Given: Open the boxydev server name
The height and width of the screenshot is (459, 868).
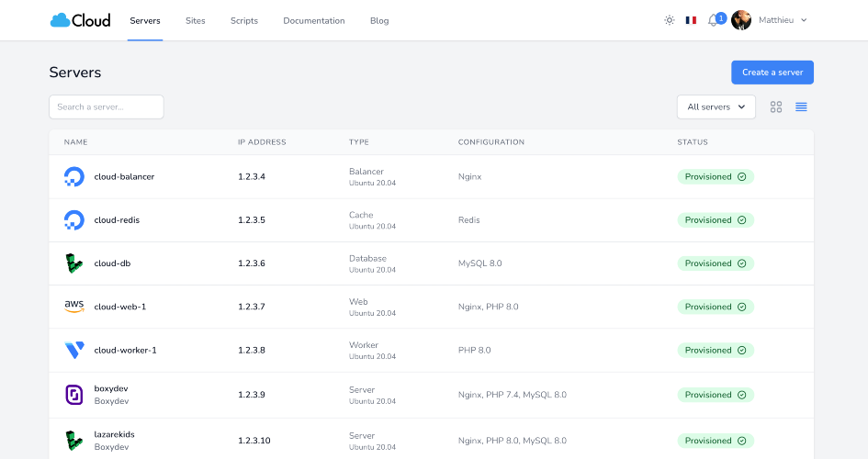Looking at the screenshot, I should coord(111,388).
